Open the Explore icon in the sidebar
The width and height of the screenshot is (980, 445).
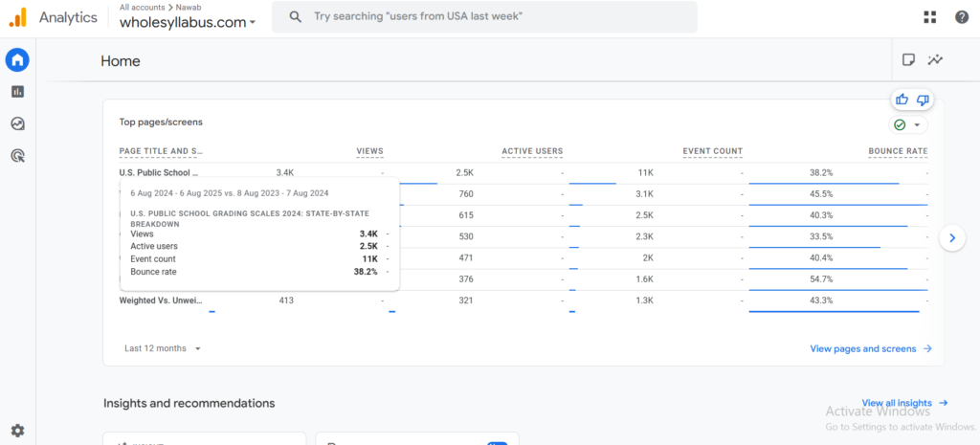click(x=17, y=123)
